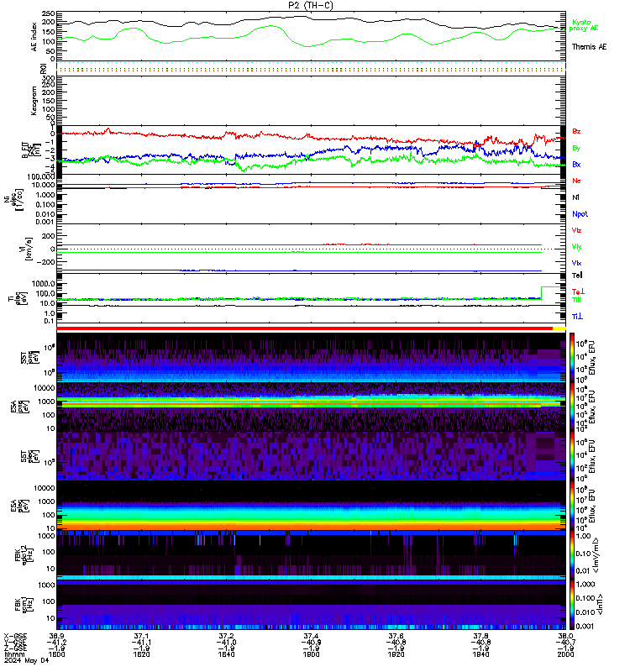Click the 2000 time tick label
Screen dimensions: 630x672
[x=565, y=654]
